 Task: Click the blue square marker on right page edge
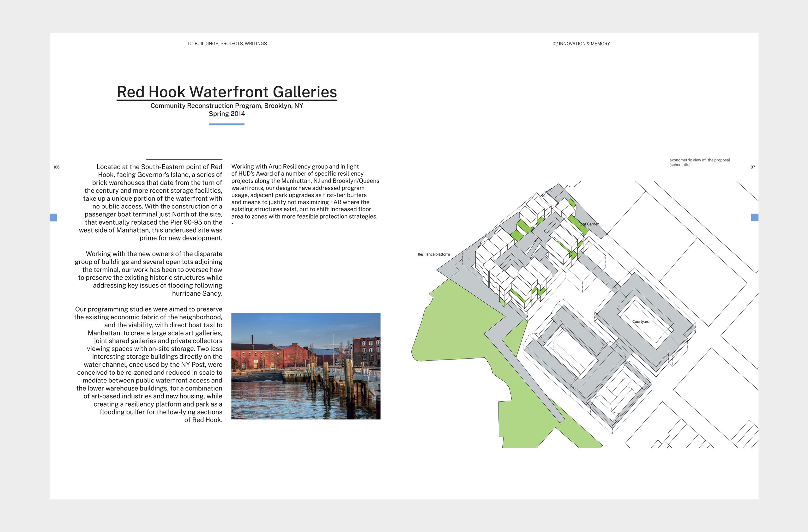[x=754, y=217]
